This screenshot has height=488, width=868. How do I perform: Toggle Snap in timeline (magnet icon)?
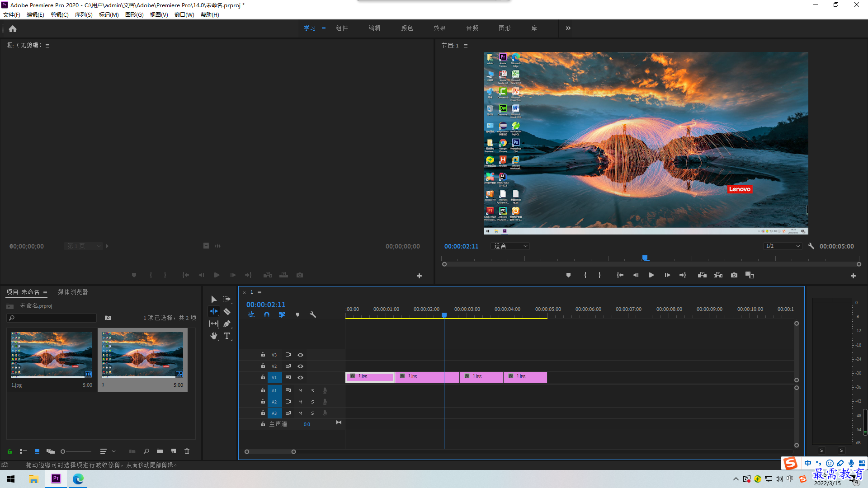(267, 314)
